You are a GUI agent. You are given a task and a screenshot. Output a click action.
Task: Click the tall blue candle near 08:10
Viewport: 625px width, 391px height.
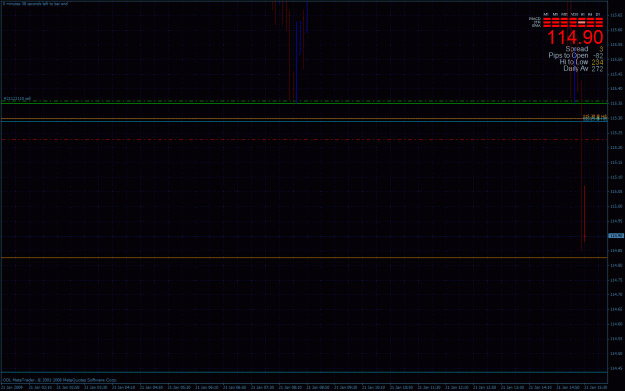[296, 63]
